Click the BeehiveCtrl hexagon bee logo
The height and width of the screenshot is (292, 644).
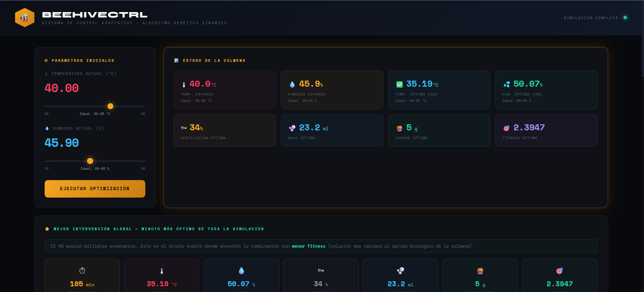pos(24,18)
